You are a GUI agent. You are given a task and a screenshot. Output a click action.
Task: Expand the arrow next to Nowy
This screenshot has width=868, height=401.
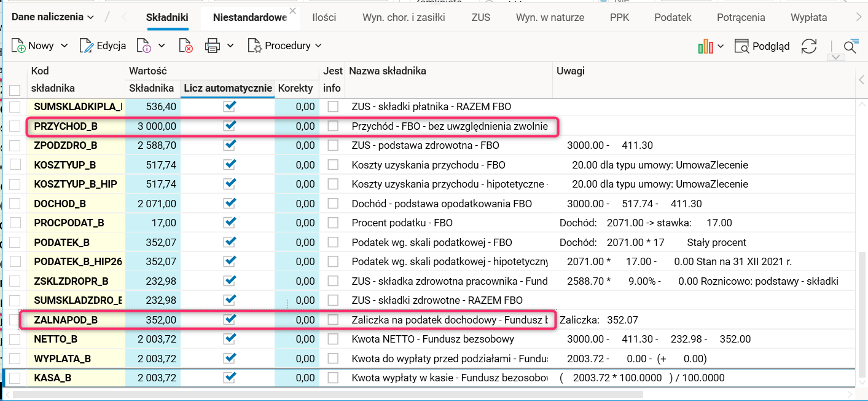point(65,46)
